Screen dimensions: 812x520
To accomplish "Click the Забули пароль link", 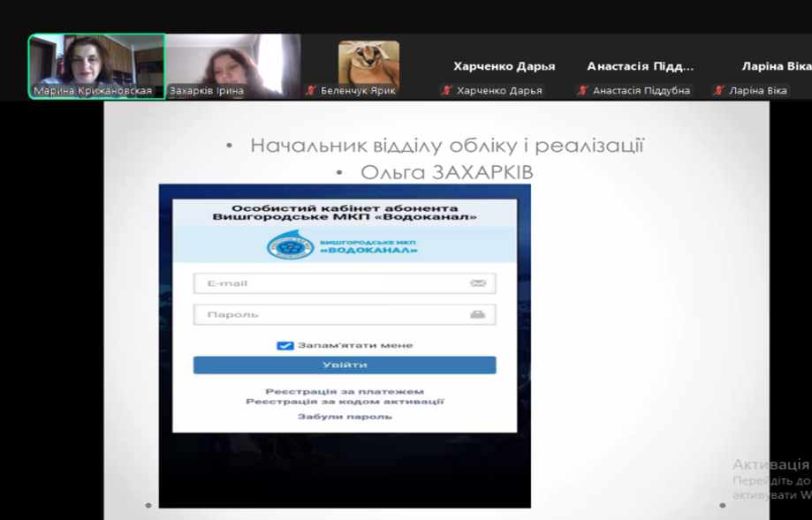I will point(345,416).
